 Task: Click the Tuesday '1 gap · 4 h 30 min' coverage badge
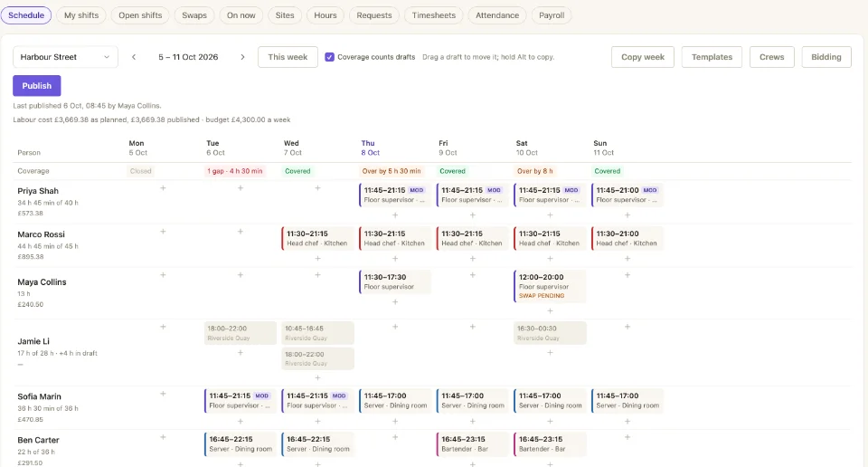coord(235,171)
